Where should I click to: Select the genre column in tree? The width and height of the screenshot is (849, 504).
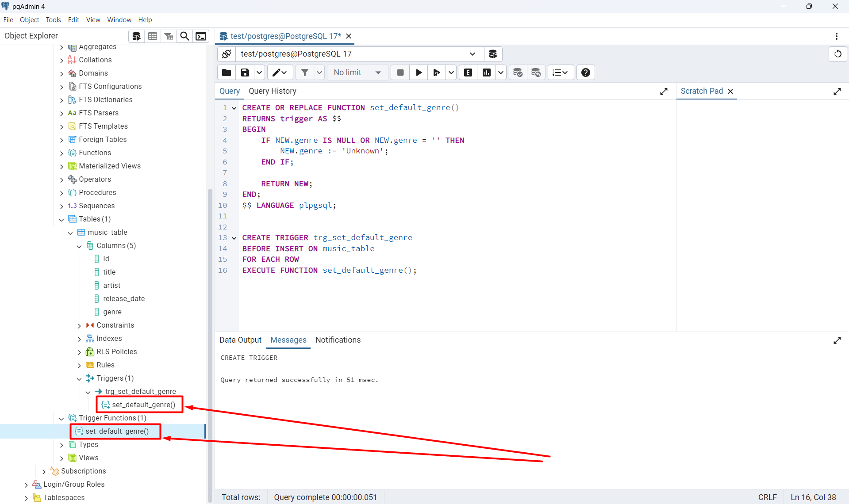click(x=112, y=312)
